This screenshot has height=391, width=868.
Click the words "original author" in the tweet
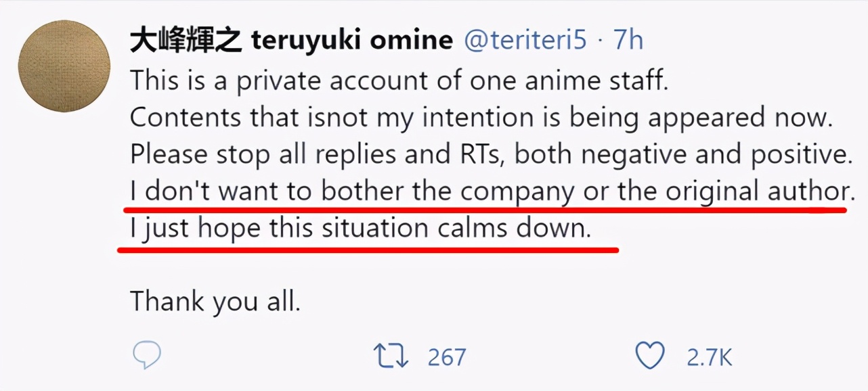[x=755, y=192]
